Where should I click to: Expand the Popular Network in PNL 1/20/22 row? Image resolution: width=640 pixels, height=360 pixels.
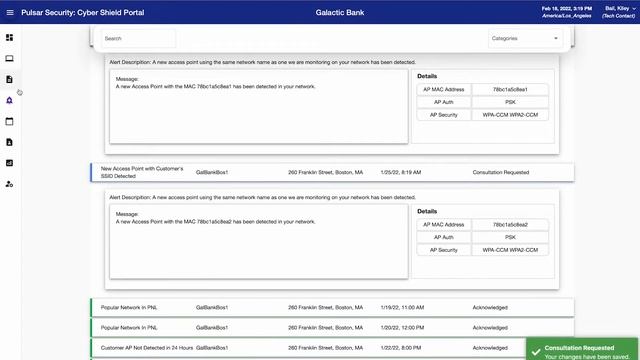[332, 327]
